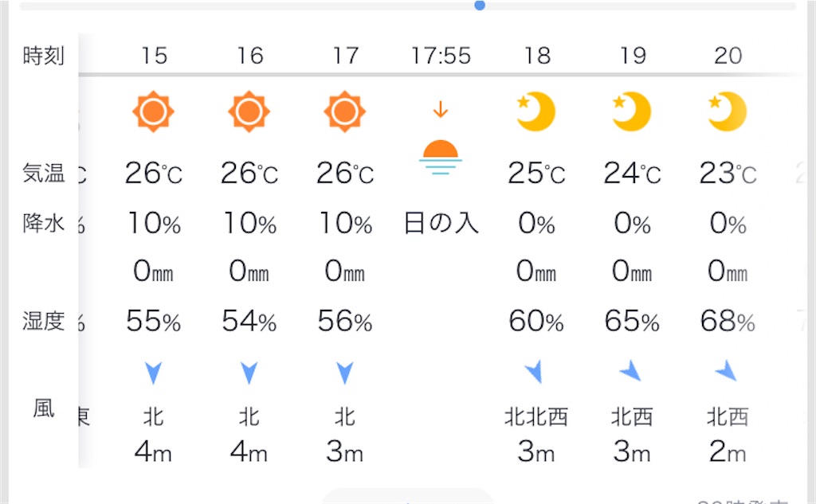Click the moon icon for 20 o'clock
This screenshot has height=504, width=816.
(727, 111)
